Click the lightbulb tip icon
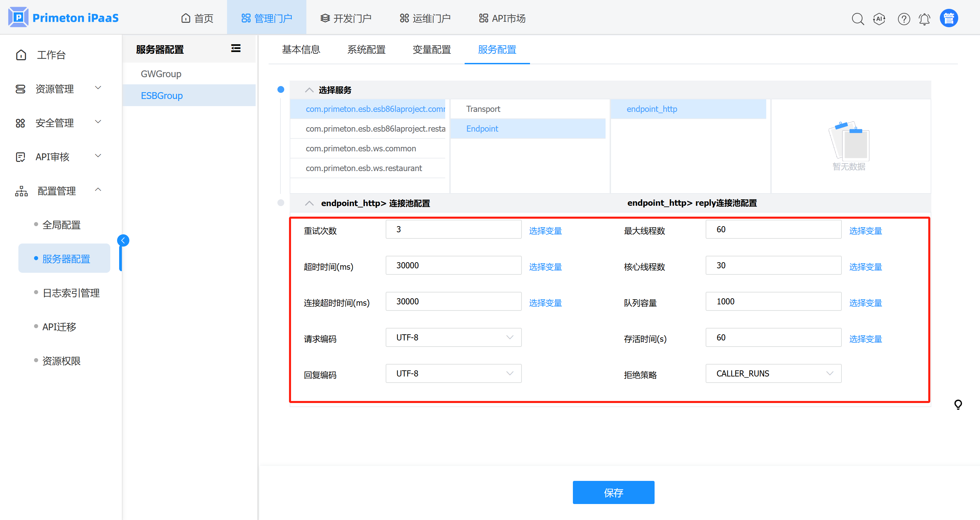The image size is (980, 520). click(x=958, y=404)
